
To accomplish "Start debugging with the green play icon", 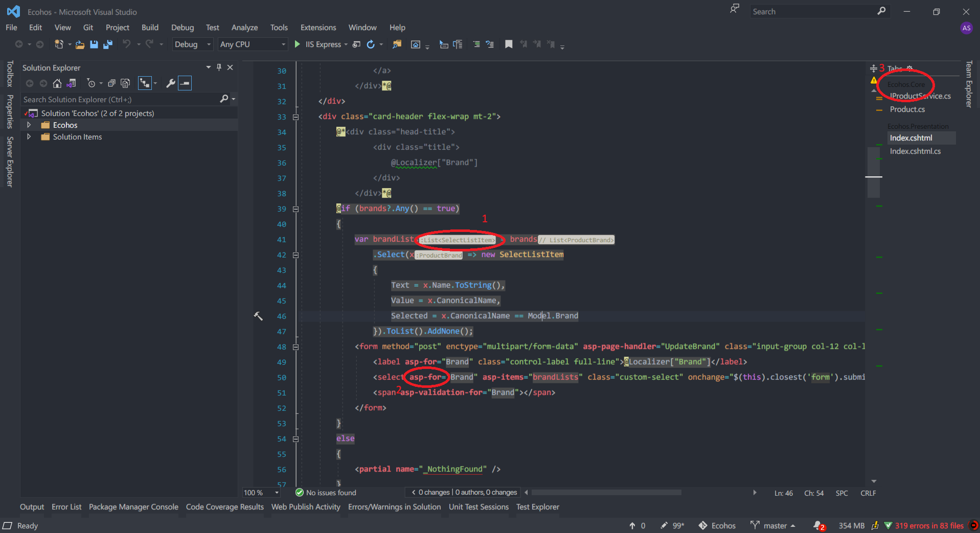I will (x=297, y=44).
